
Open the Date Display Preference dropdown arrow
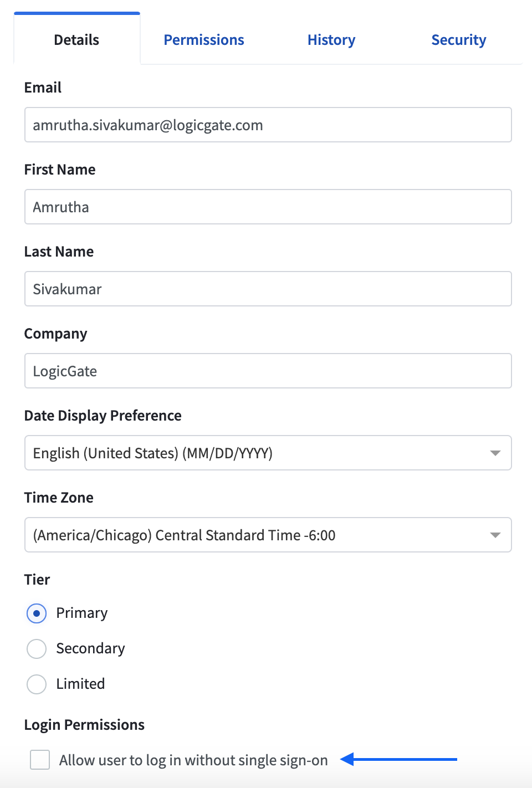[495, 453]
